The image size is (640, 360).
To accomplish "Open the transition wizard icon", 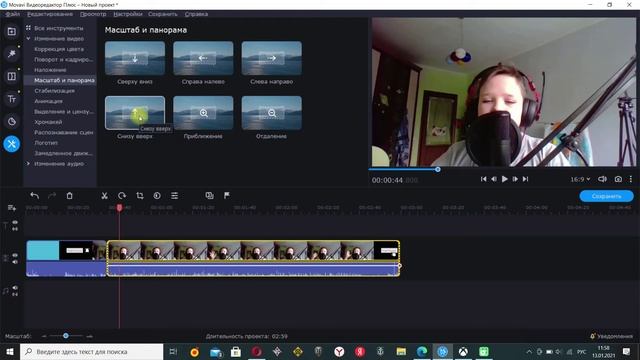I will 209,196.
